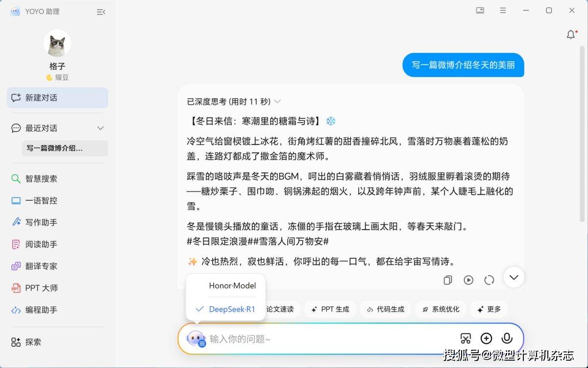Click the YOYO robot model-switch icon
Screen dimensions: 588x368
tap(196, 339)
